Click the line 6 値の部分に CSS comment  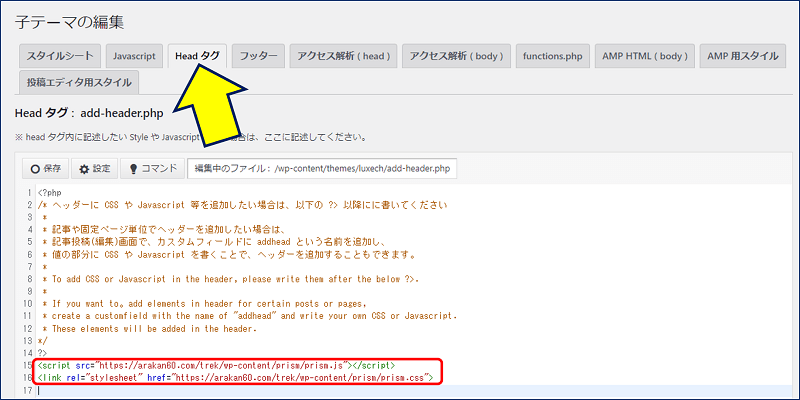click(x=230, y=255)
